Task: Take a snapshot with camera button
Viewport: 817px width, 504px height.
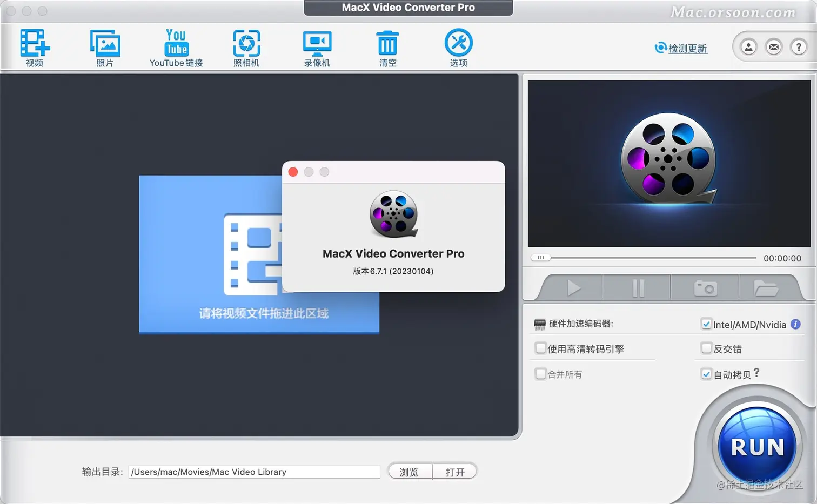Action: click(x=705, y=288)
